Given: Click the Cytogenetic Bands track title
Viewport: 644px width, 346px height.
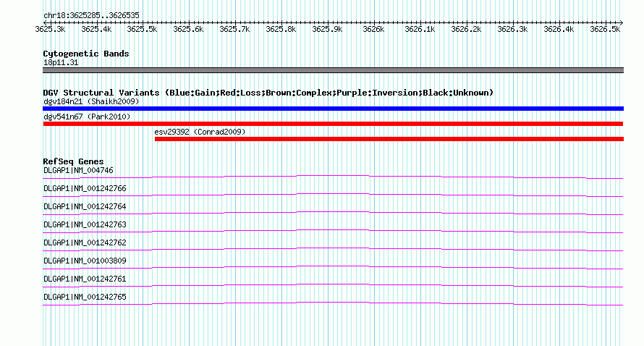Looking at the screenshot, I should click(x=86, y=54).
